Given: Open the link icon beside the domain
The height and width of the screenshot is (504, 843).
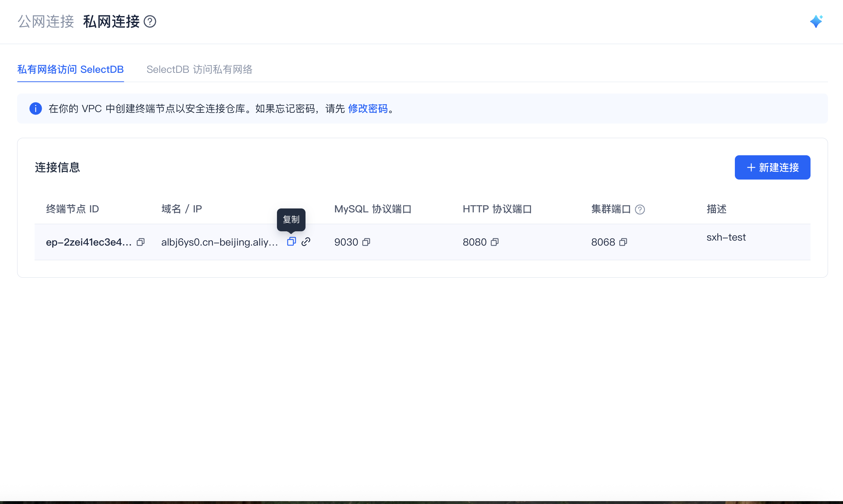Looking at the screenshot, I should point(306,242).
